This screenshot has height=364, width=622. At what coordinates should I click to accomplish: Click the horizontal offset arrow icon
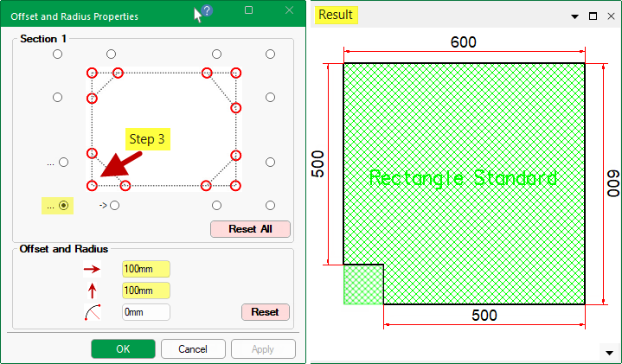(x=91, y=270)
